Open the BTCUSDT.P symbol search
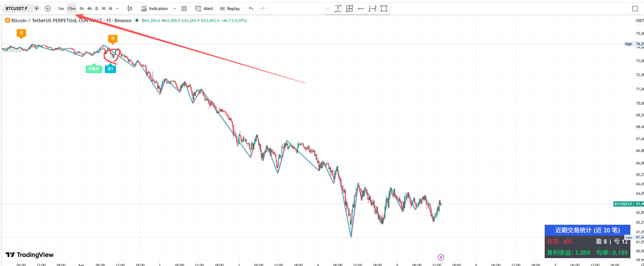This screenshot has width=644, height=266. 17,9
